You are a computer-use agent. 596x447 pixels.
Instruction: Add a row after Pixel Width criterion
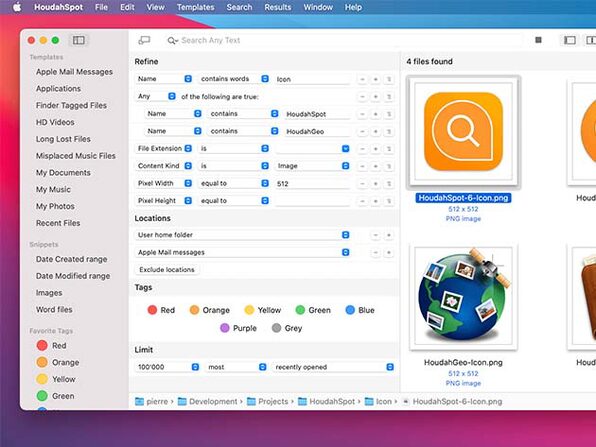coord(376,184)
